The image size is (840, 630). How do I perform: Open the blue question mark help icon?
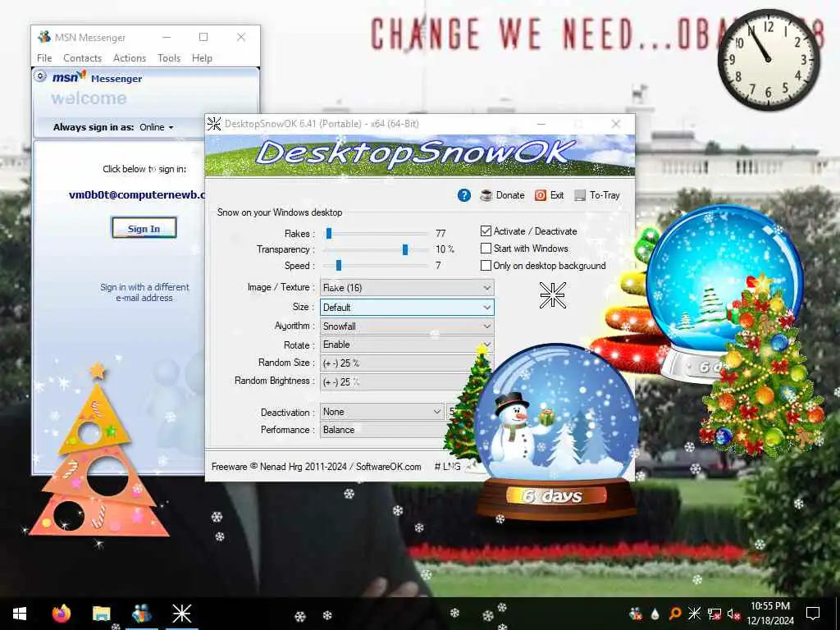pos(464,195)
